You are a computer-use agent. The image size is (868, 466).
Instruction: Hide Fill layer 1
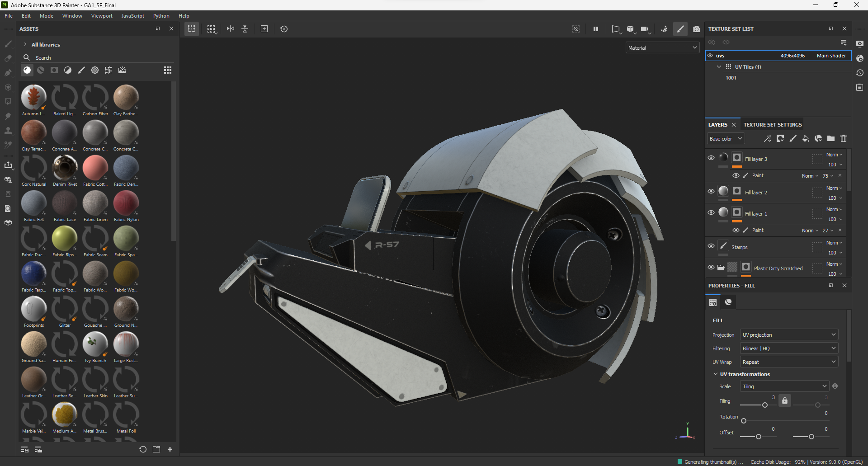click(711, 213)
